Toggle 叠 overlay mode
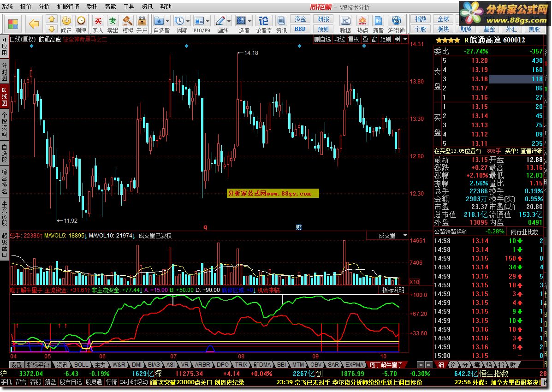This screenshot has width=552, height=392. [x=365, y=39]
